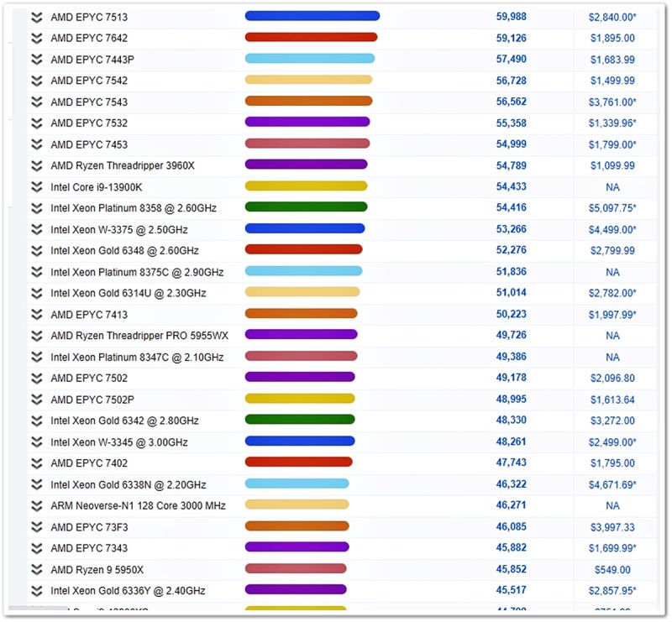Expand the Intel Xeon Gold 6342 row chevron
Image resolution: width=672 pixels, height=622 pixels.
click(x=37, y=421)
